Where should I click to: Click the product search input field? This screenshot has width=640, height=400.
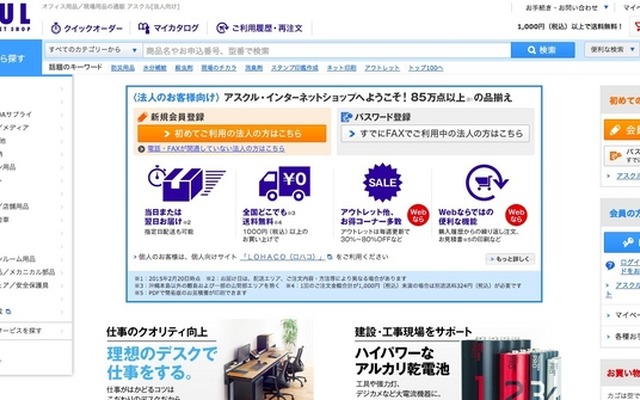tap(327, 51)
